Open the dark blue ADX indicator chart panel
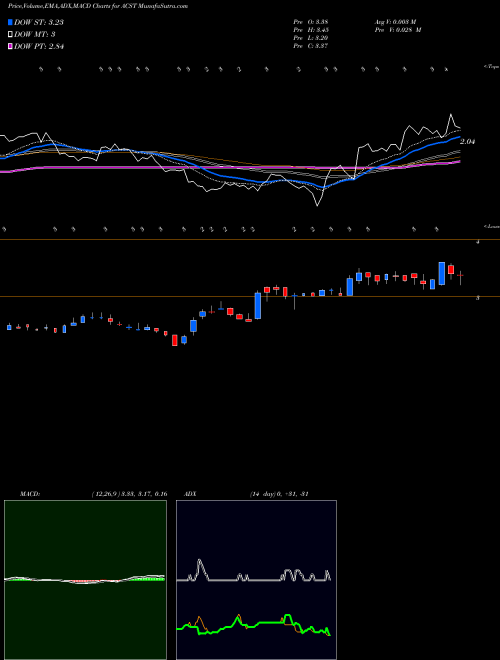The width and height of the screenshot is (500, 660). coord(256,580)
